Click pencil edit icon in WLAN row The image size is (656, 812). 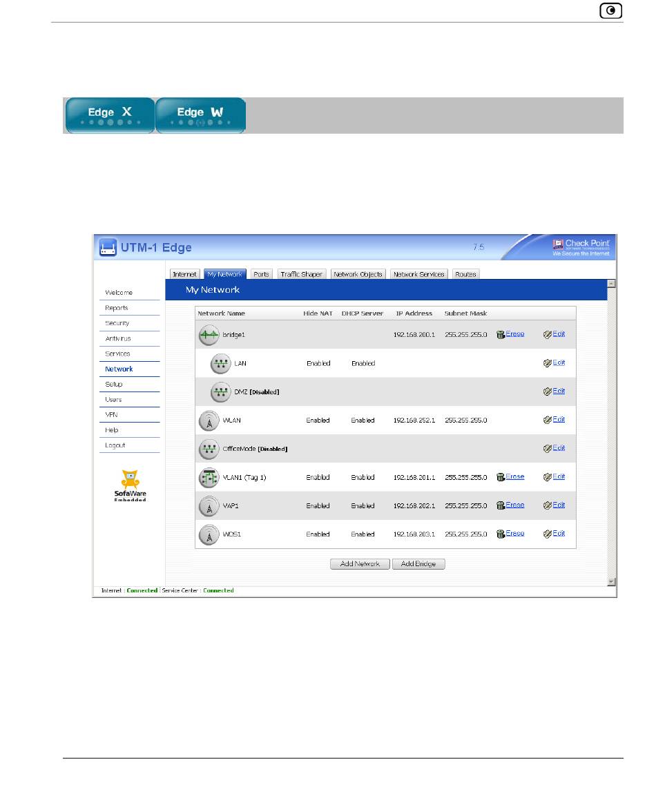click(x=548, y=420)
